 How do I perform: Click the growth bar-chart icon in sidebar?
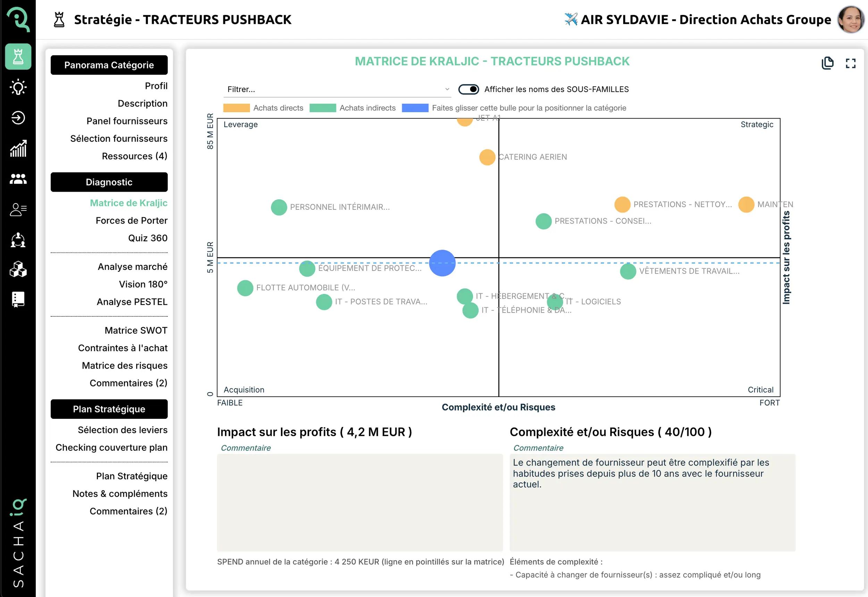click(x=18, y=149)
